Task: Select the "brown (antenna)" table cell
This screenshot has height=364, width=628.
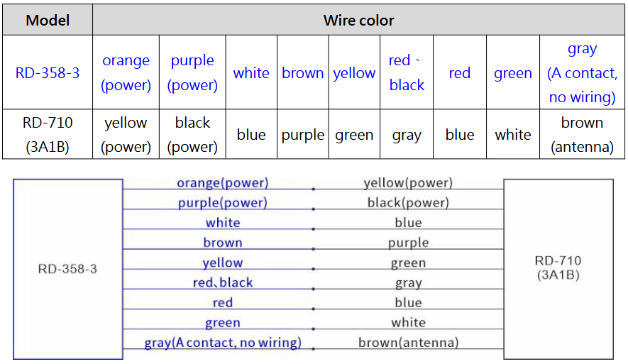Action: pyautogui.click(x=582, y=134)
